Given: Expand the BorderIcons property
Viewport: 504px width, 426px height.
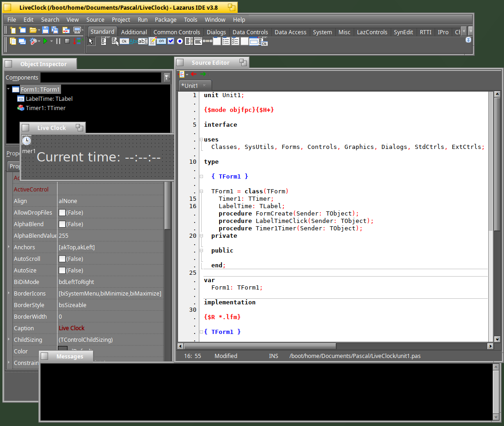Looking at the screenshot, I should 9,293.
